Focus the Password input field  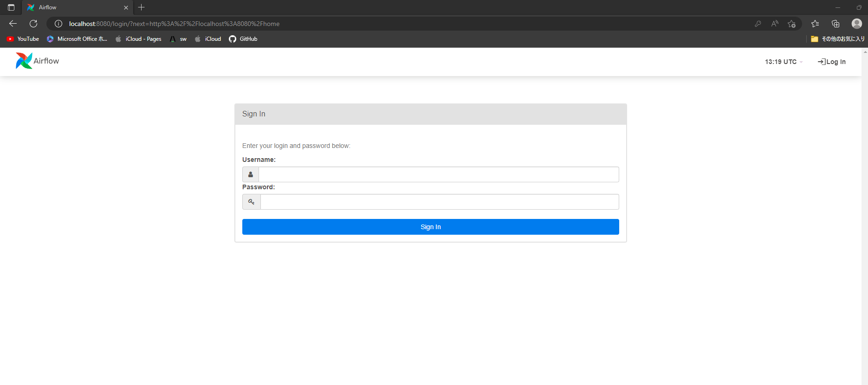point(439,202)
